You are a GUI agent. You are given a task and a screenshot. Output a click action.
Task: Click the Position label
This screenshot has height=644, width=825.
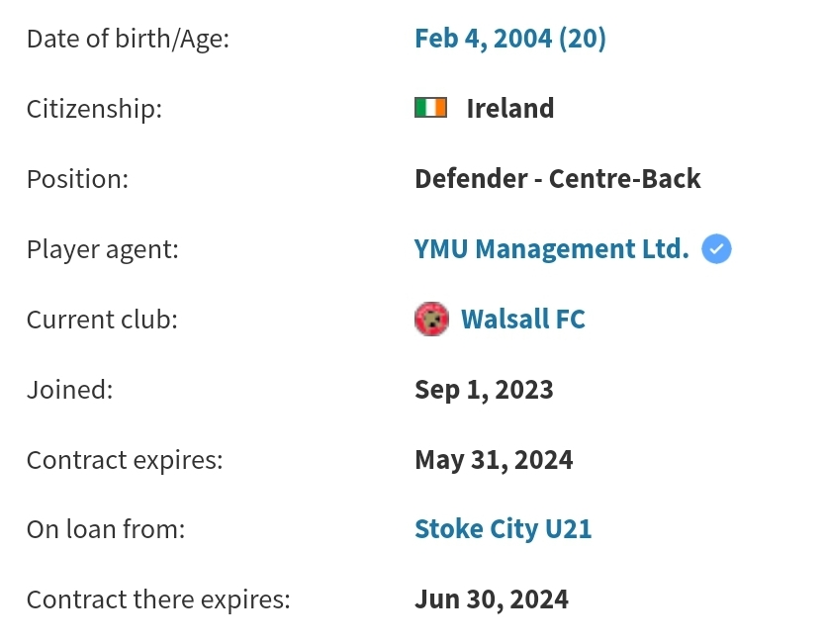tap(77, 179)
